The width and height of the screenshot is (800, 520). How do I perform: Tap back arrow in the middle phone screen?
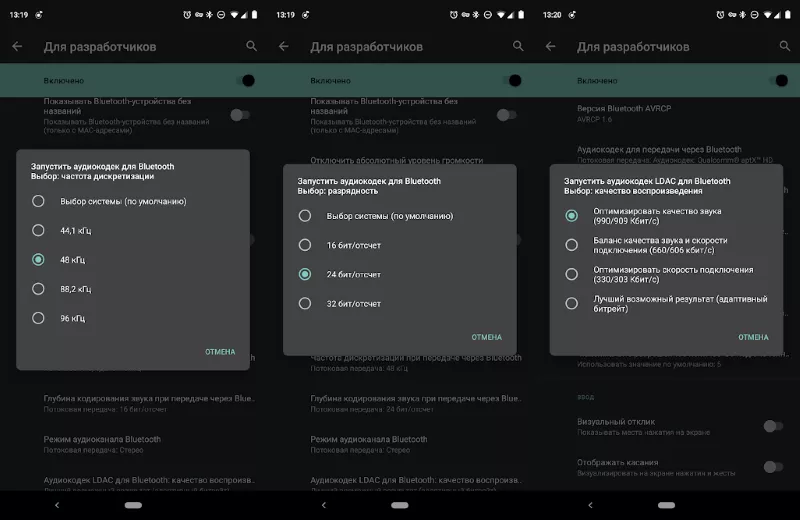284,46
